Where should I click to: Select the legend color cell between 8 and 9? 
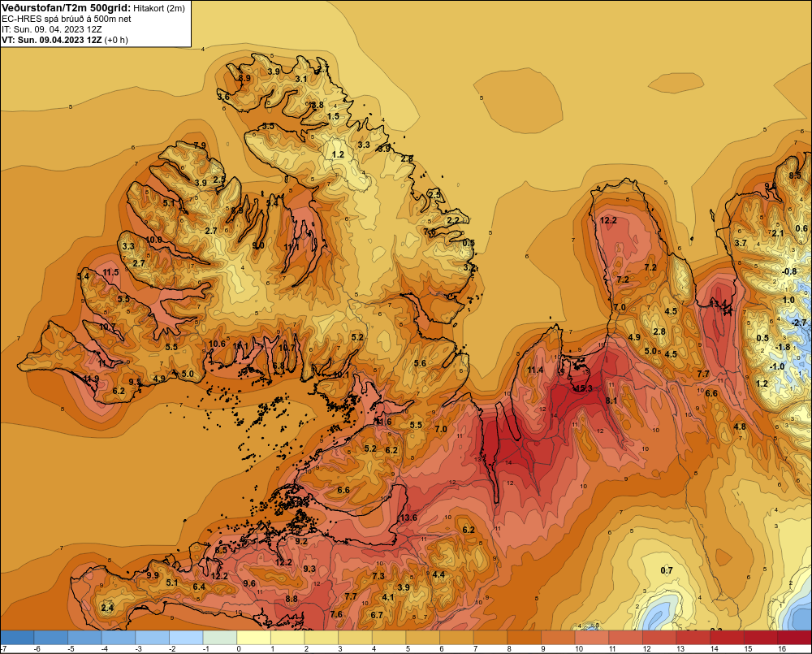tap(524, 637)
